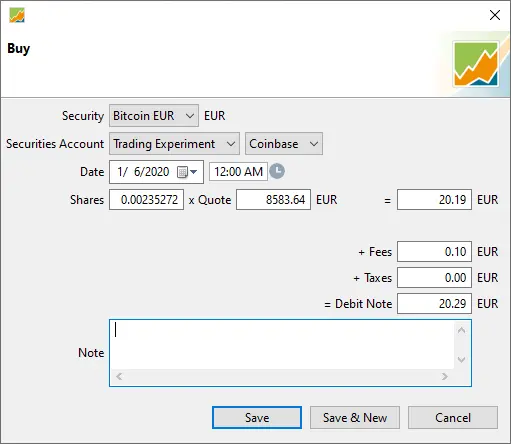Viewport: 511px width, 444px height.
Task: Click the Quote field showing 8583.64
Action: (x=273, y=200)
